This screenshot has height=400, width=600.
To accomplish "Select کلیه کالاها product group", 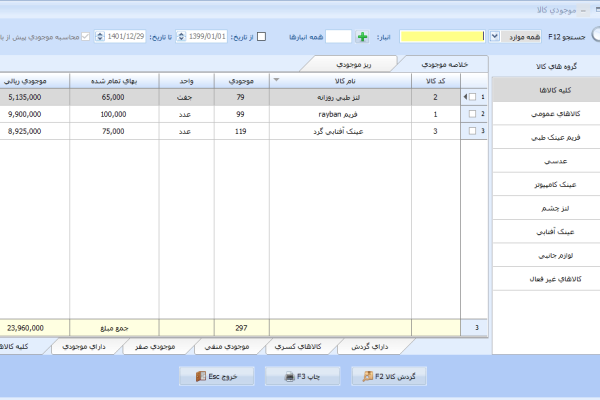I will (x=546, y=90).
